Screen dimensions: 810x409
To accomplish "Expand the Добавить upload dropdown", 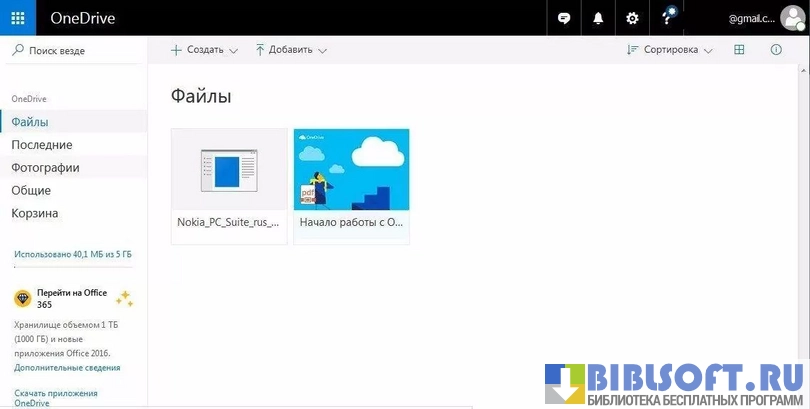I will 291,50.
